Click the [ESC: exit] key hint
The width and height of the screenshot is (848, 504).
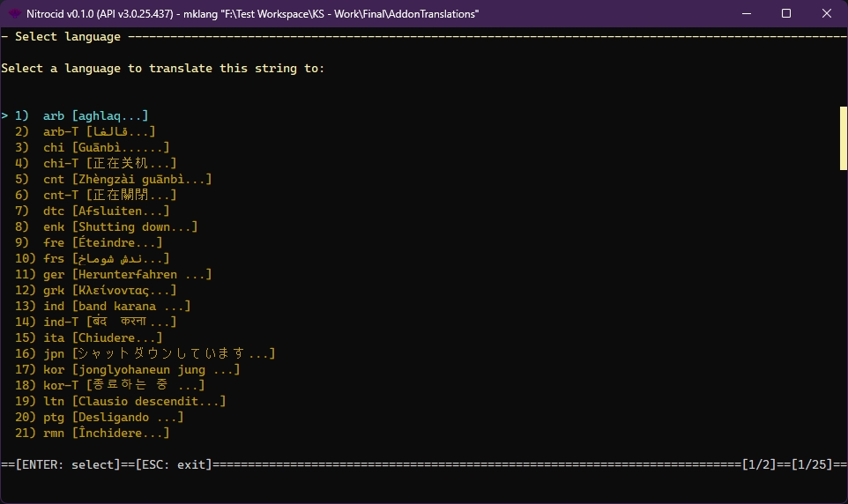[x=173, y=464]
